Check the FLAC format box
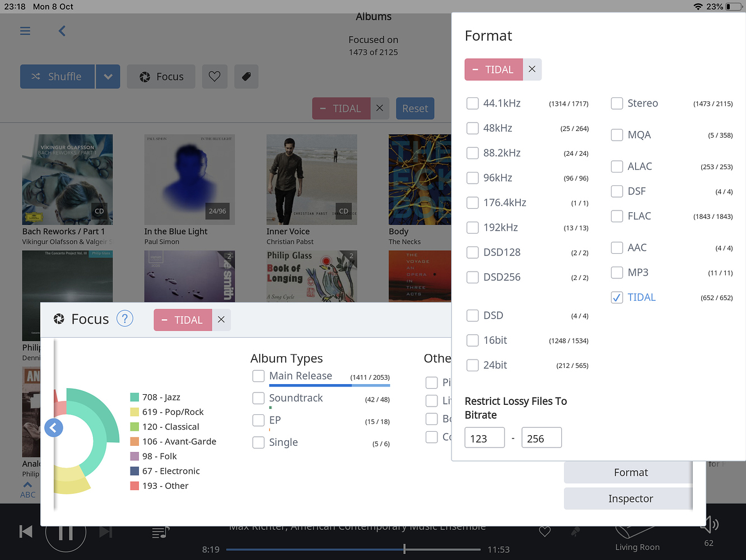Screen dimensions: 746x560 pos(617,216)
